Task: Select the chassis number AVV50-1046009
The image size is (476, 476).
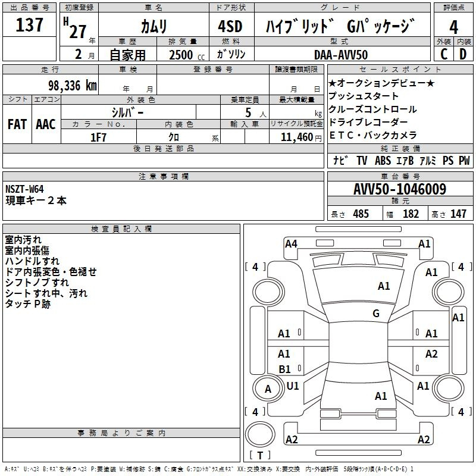Action: point(400,189)
